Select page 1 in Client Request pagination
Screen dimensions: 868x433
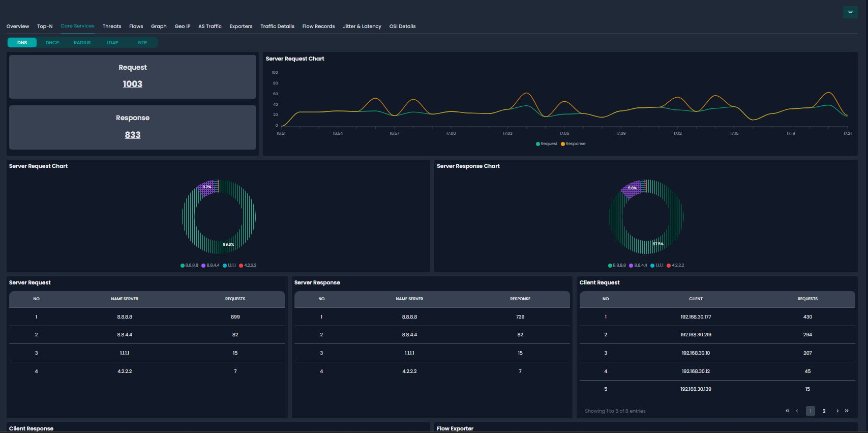pyautogui.click(x=811, y=411)
